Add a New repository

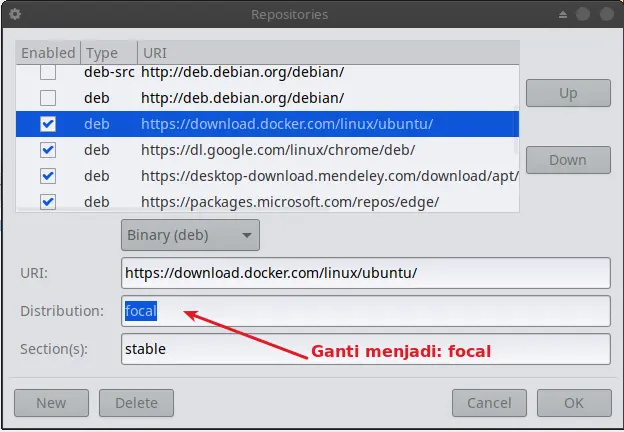click(x=51, y=403)
